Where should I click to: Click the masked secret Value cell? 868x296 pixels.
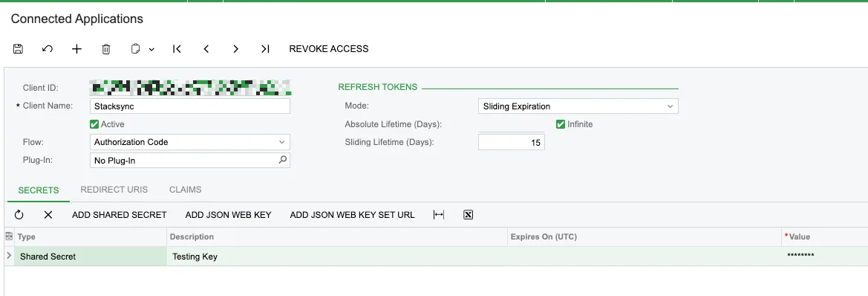(x=825, y=256)
